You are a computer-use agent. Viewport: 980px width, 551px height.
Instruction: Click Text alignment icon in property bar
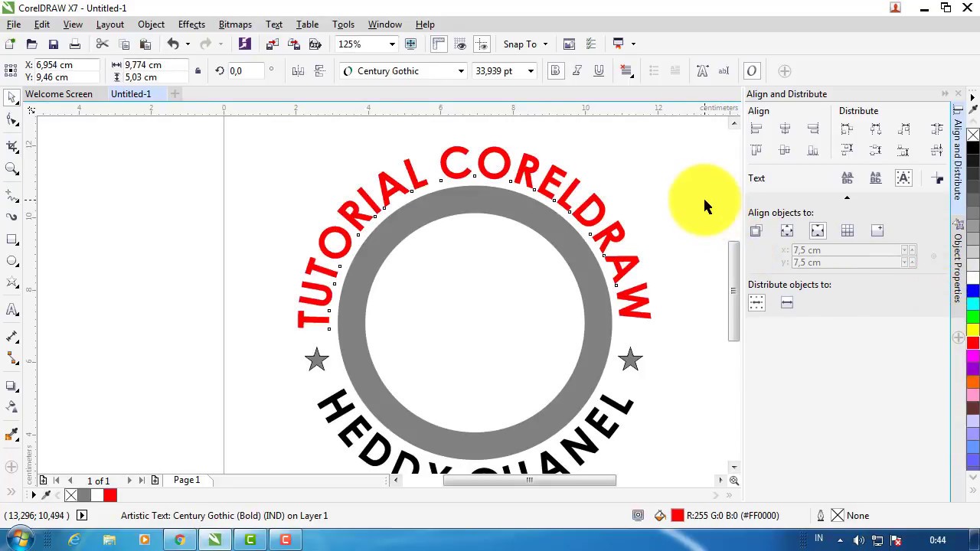pyautogui.click(x=626, y=71)
